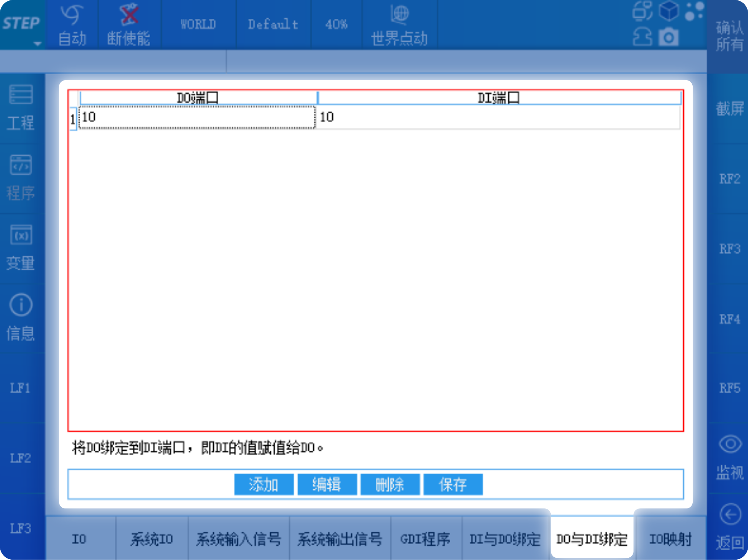Click the device connection icon
Image resolution: width=748 pixels, height=560 pixels.
[642, 11]
